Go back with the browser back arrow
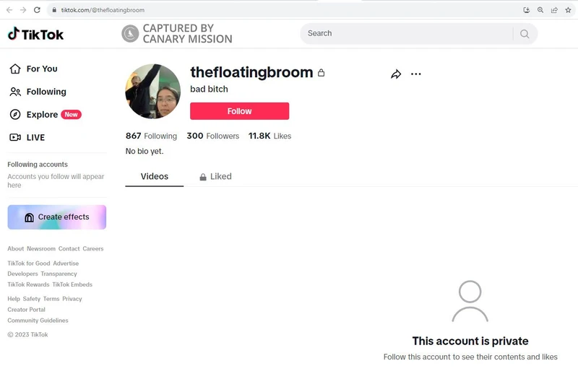578x392 pixels. coord(9,10)
